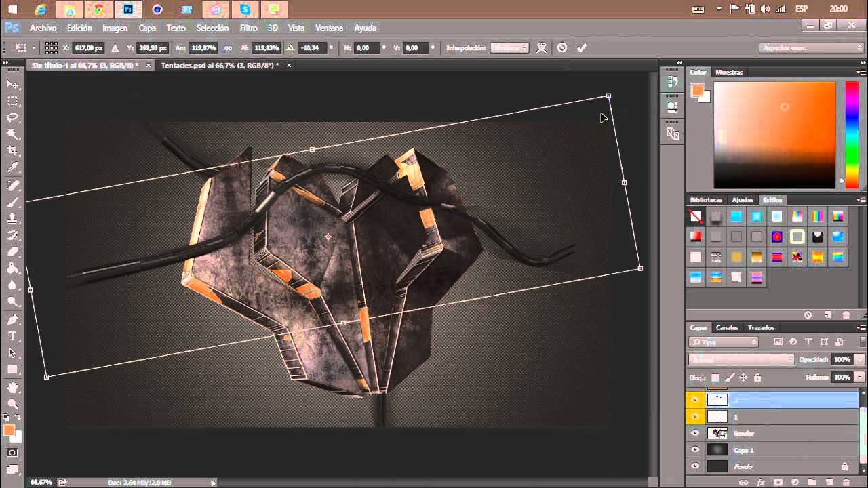Switch to the Ajustes tab
The height and width of the screenshot is (488, 868).
click(x=743, y=200)
